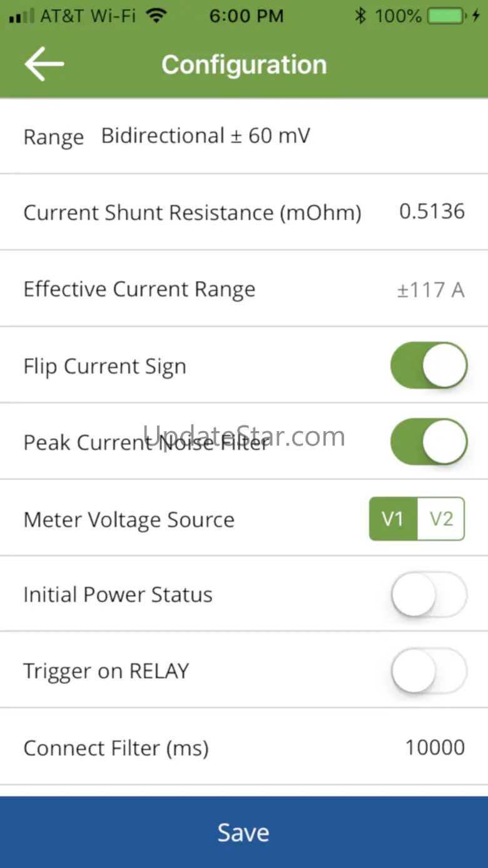
Task: Tap the Configuration title text
Action: [x=244, y=64]
